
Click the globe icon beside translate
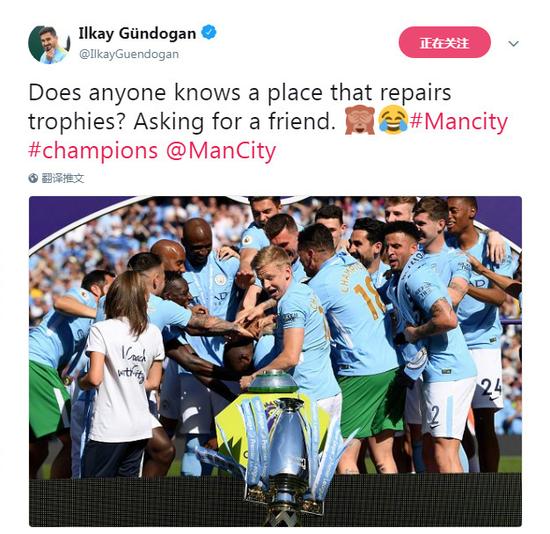click(x=33, y=178)
